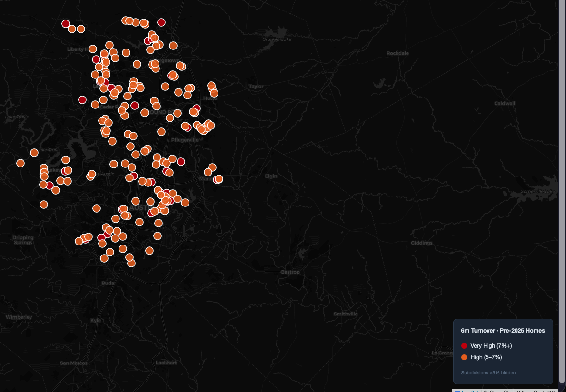Click the vertical scrollbar on the right edge

[x=562, y=191]
